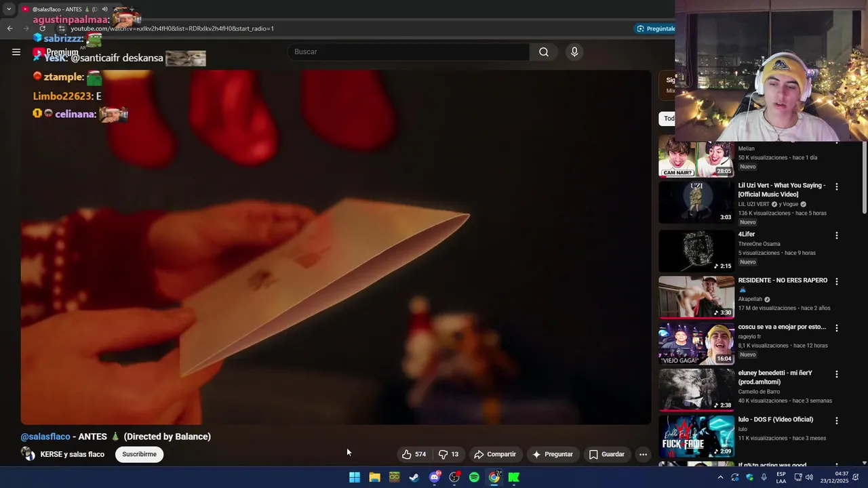Open options menu for 4Lifer video
Image resolution: width=868 pixels, height=488 pixels.
(x=836, y=235)
